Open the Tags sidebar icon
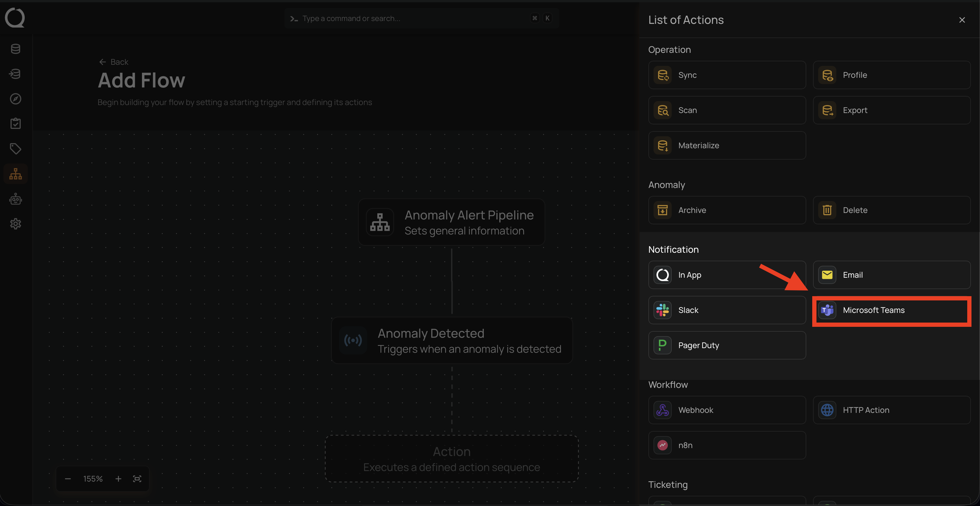This screenshot has width=980, height=506. (16, 149)
